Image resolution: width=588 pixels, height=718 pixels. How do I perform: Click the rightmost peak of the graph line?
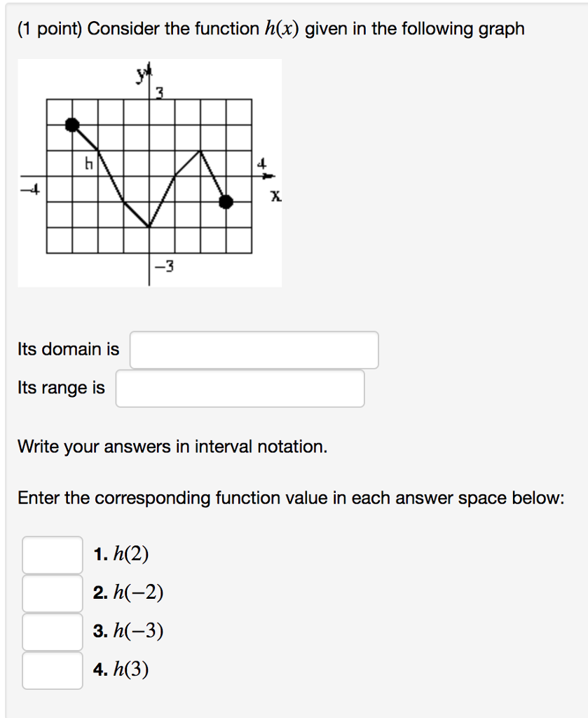click(x=200, y=150)
